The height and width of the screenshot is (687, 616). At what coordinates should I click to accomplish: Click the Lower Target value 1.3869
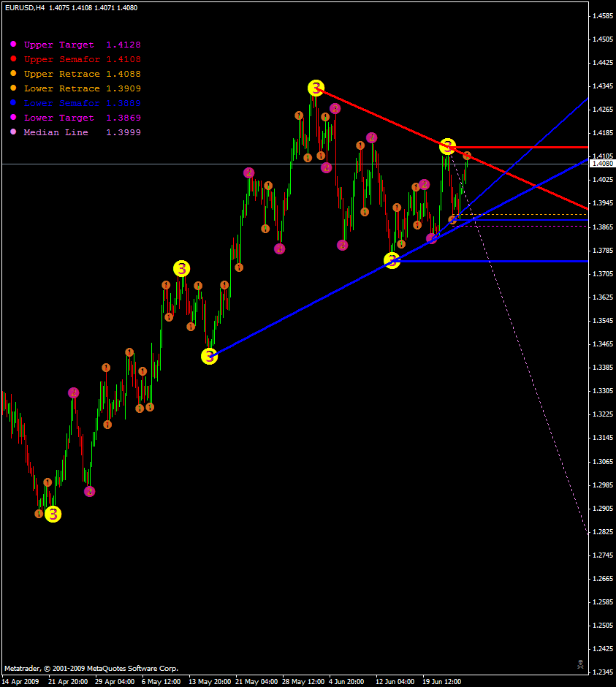click(123, 118)
